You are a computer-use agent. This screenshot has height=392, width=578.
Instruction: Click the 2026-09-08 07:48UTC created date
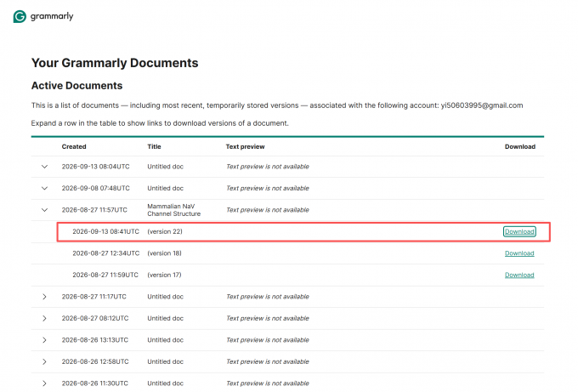click(x=95, y=189)
